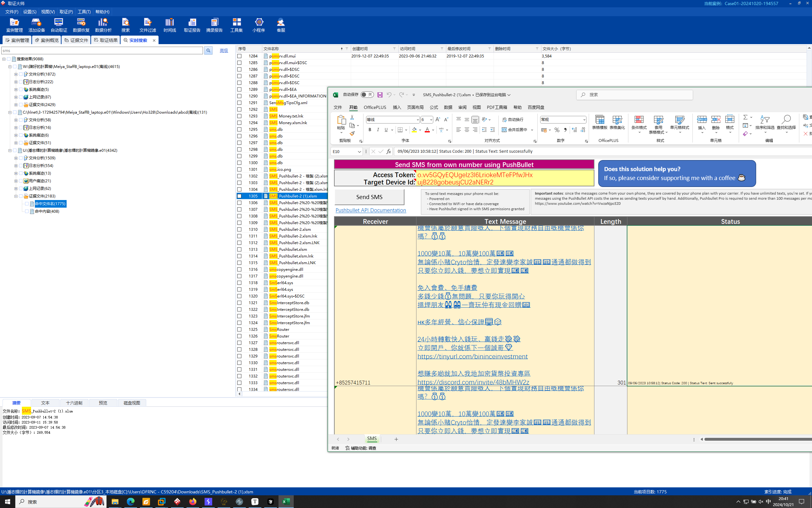This screenshot has height=508, width=812.
Task: Open the 数据分析 tool
Action: point(103,25)
